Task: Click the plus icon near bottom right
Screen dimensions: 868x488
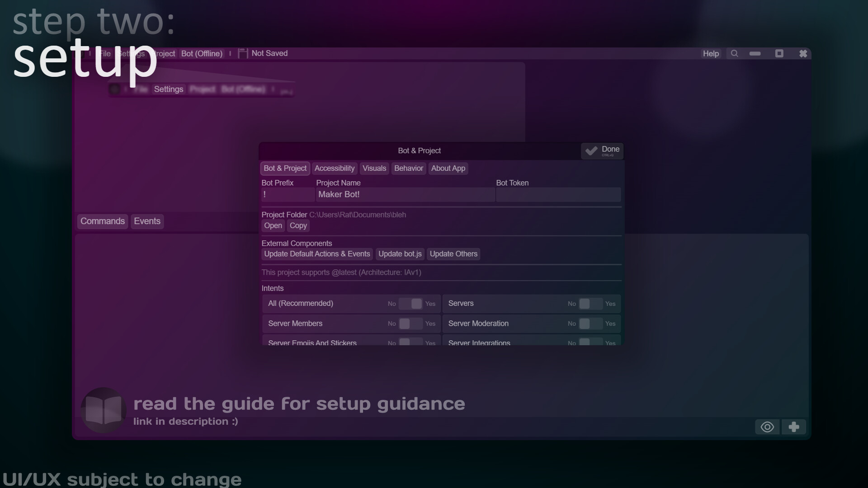Action: tap(794, 427)
